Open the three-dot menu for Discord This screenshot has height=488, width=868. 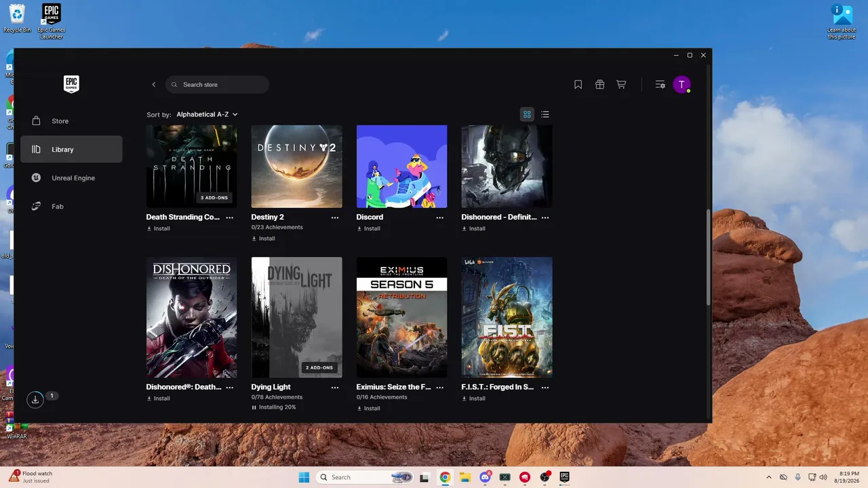pos(440,218)
